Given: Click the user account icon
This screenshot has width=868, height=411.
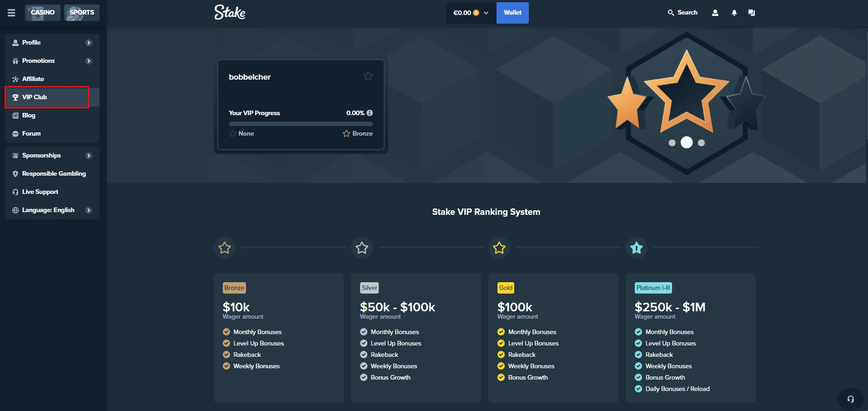Looking at the screenshot, I should [715, 13].
